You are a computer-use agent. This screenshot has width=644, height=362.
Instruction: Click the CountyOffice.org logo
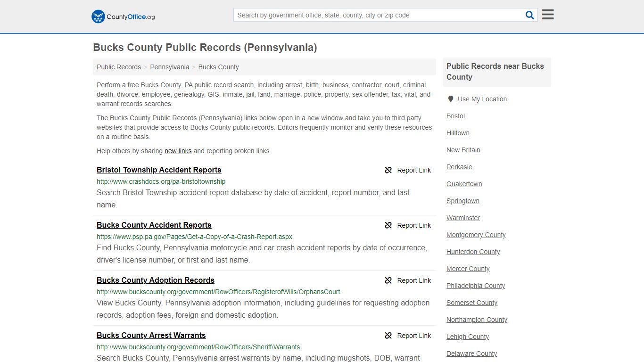point(123,16)
